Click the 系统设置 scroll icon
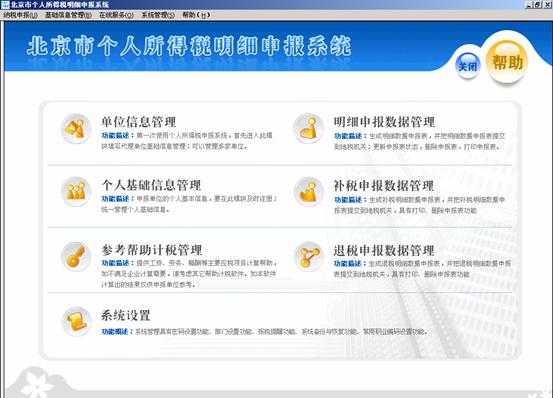Viewport: 553px width, 398px height. (77, 322)
